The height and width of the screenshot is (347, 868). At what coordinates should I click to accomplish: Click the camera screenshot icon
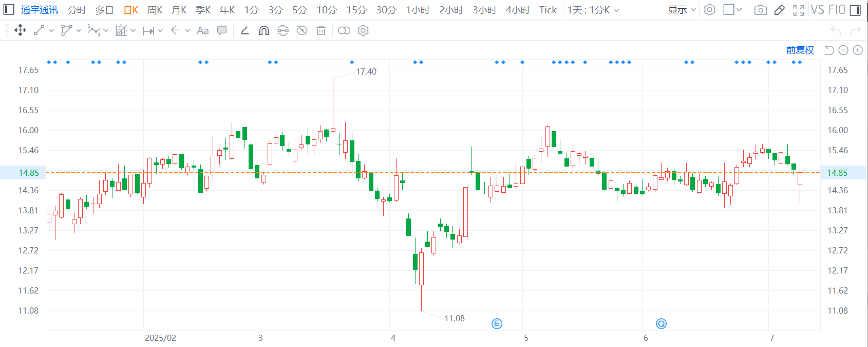tap(760, 10)
